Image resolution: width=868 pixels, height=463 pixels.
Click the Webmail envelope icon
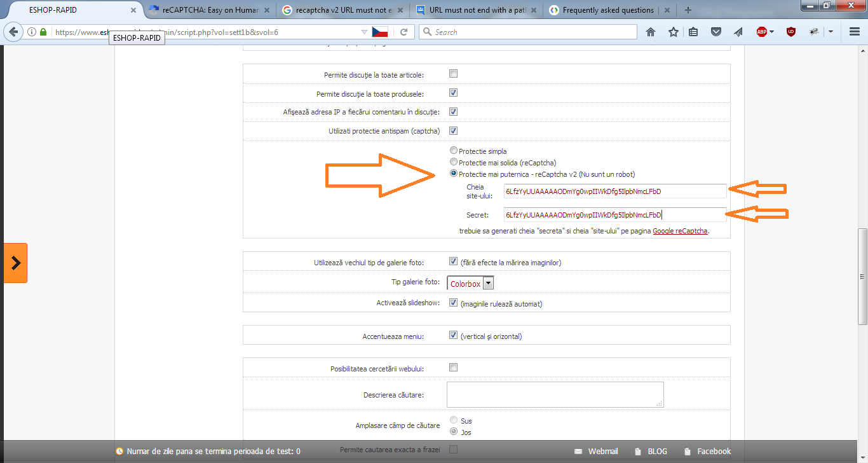click(x=578, y=452)
